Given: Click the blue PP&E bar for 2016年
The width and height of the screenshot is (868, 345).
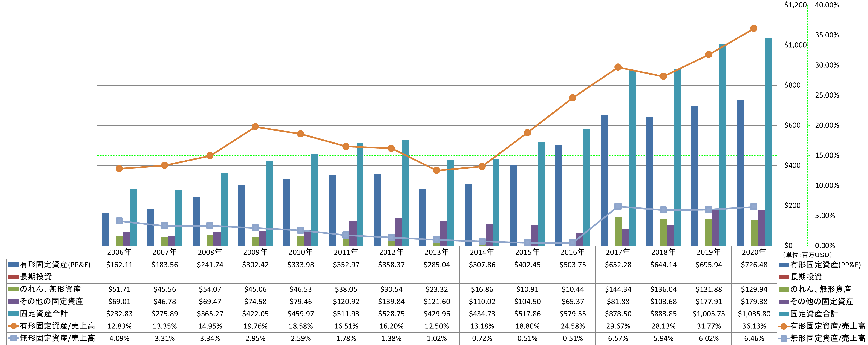Looking at the screenshot, I should 558,195.
